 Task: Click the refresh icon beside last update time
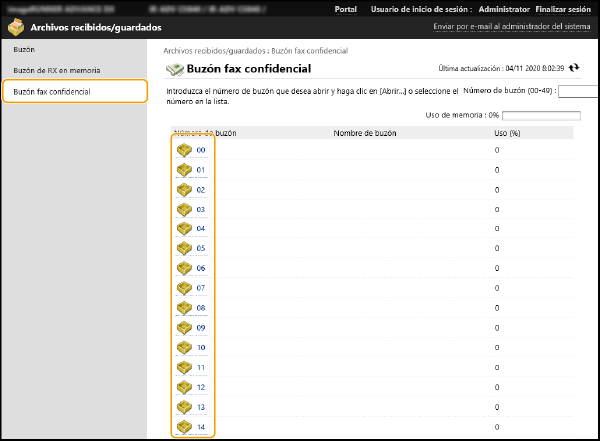point(574,68)
